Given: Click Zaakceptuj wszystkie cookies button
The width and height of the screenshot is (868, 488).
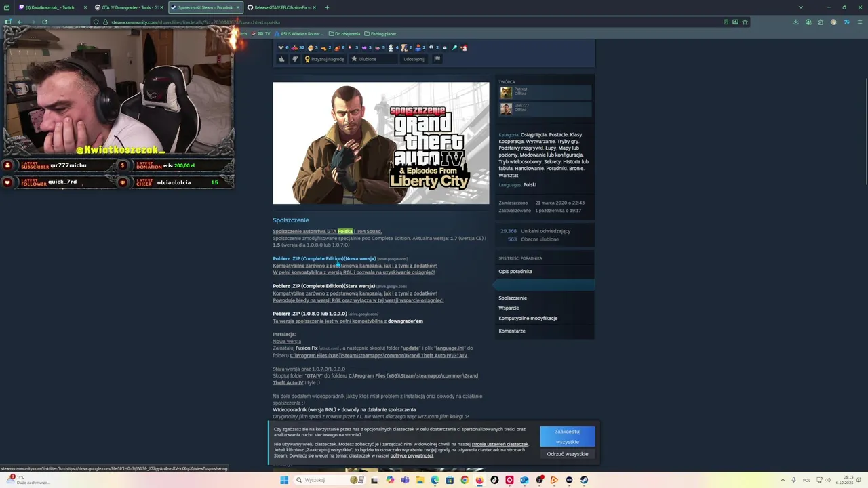Looking at the screenshot, I should pyautogui.click(x=568, y=436).
